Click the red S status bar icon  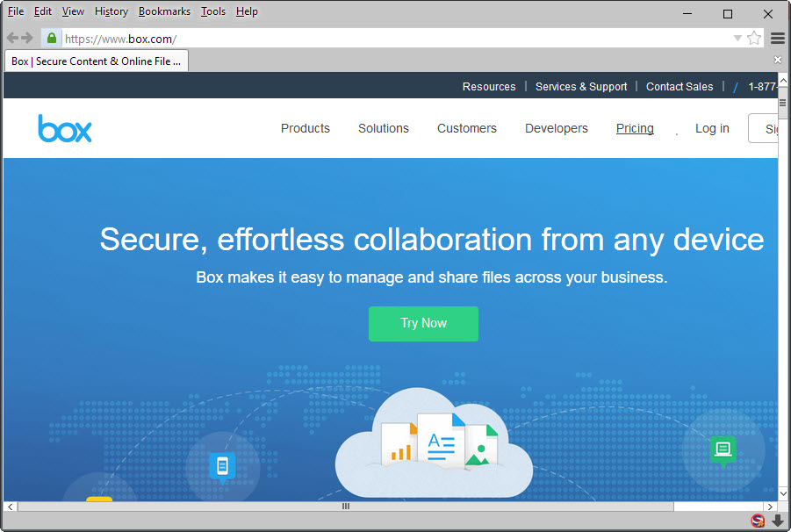758,521
